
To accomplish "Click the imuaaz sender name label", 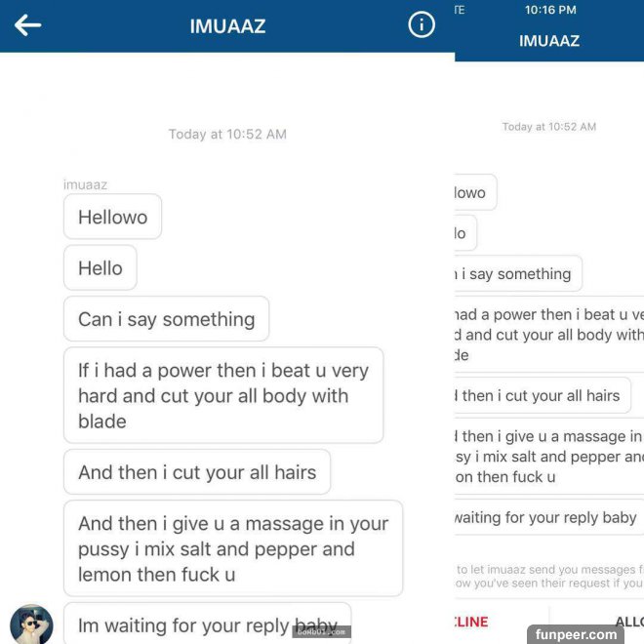I will 86,184.
